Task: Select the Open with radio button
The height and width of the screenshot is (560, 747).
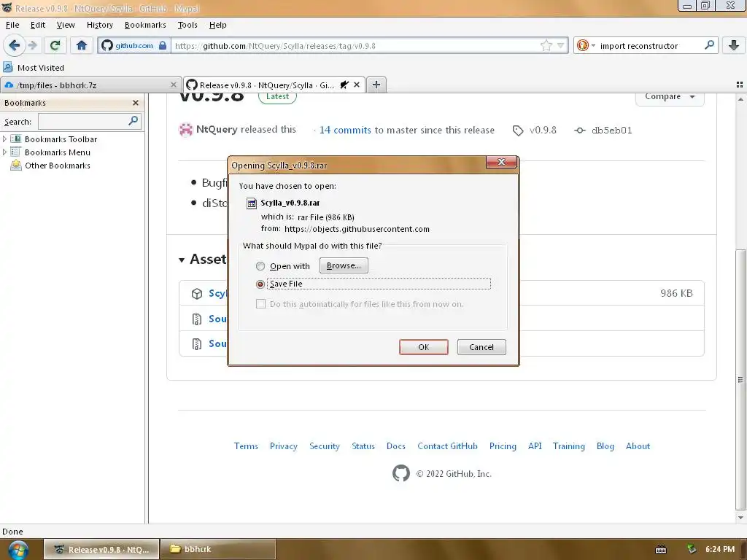Action: tap(260, 266)
